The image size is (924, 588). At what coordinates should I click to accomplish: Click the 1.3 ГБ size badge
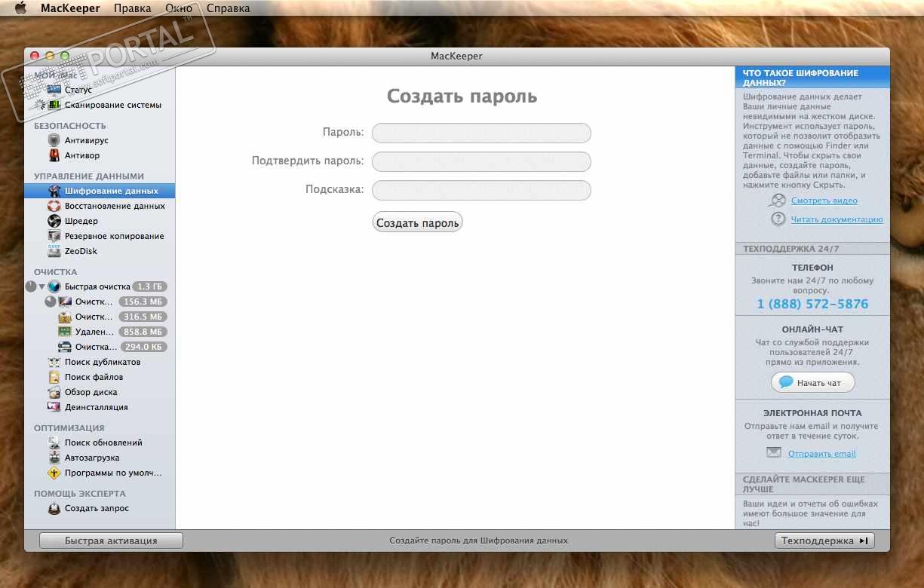pos(149,286)
